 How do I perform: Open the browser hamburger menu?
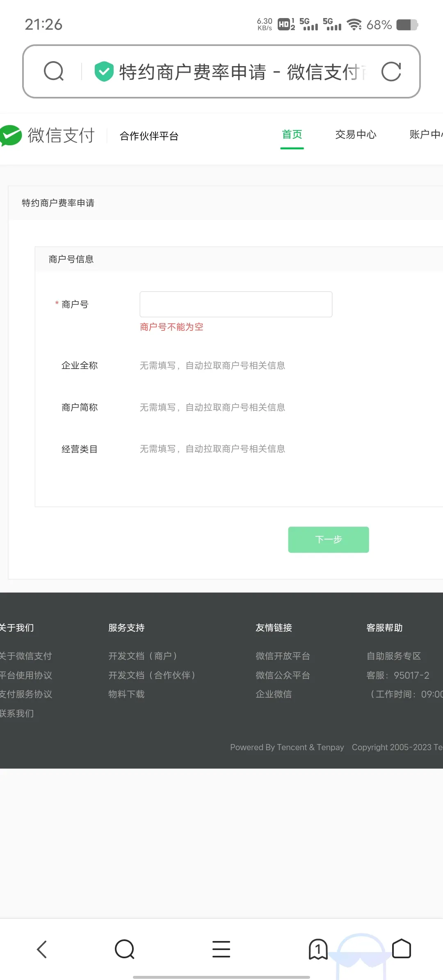point(221,949)
